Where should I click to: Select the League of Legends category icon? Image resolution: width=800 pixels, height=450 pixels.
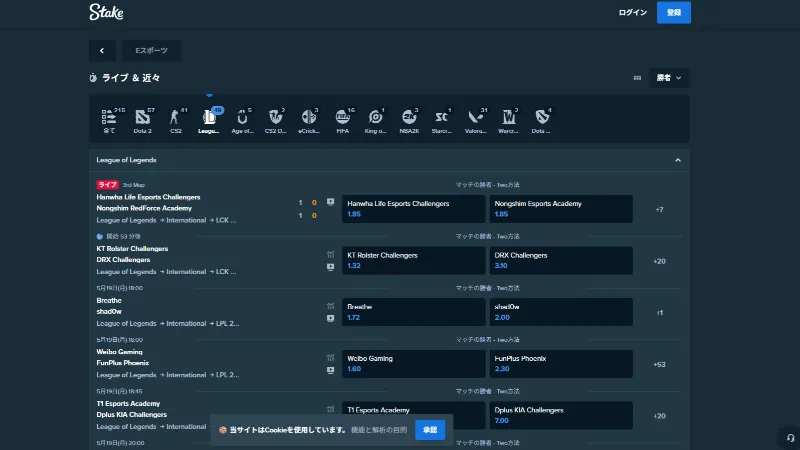209,121
